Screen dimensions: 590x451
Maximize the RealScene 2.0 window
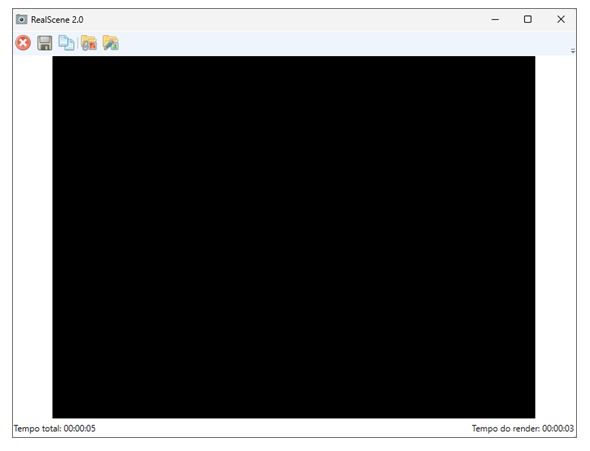(x=528, y=19)
